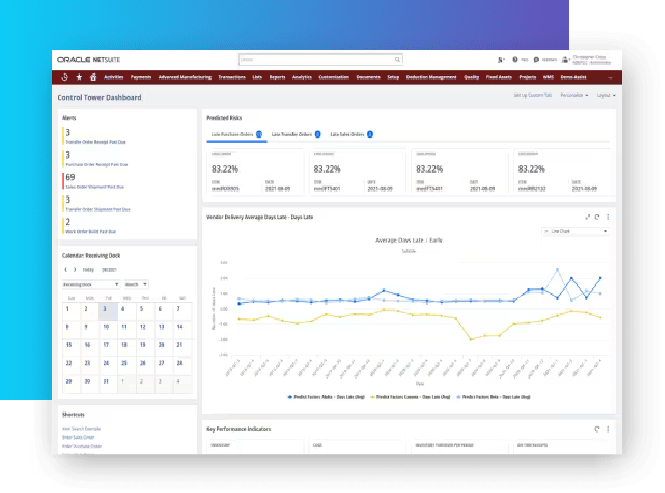Open Sales Order Shipment Past Due link
Viewport: 665px width, 493px height.
(x=94, y=186)
